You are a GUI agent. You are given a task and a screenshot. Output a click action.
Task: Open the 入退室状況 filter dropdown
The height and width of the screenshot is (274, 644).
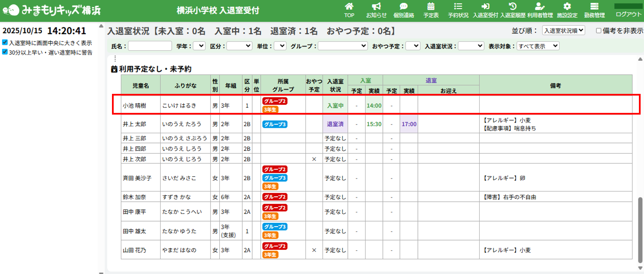(x=471, y=46)
